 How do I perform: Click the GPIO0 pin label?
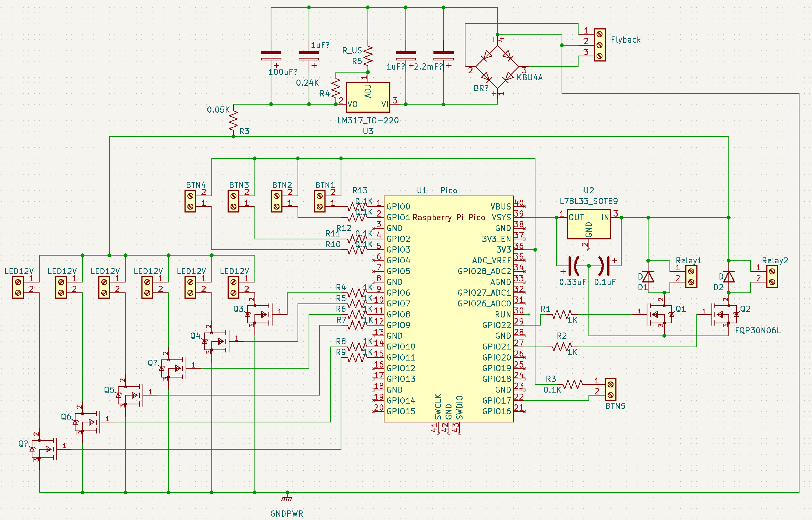coord(398,207)
